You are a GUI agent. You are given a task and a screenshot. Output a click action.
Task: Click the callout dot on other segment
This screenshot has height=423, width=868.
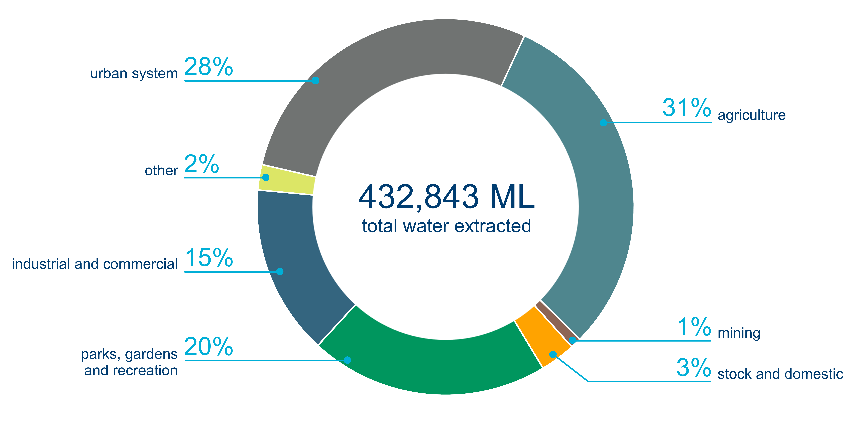[265, 177]
